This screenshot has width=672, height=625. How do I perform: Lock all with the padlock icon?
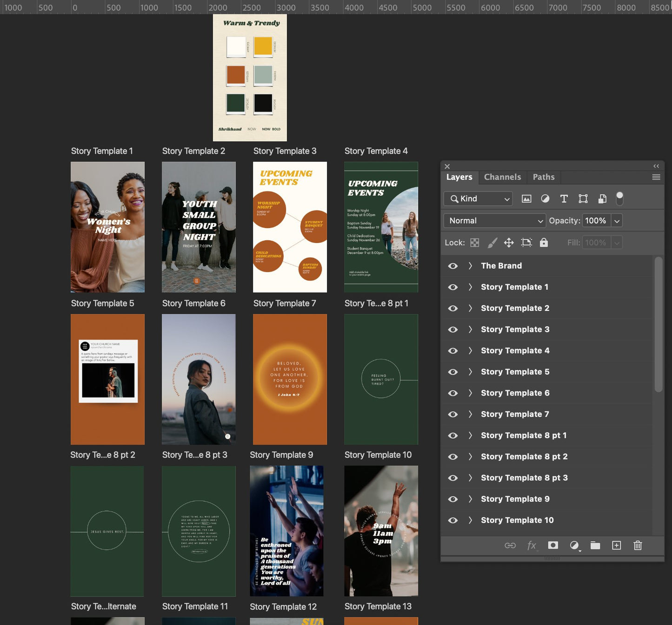coord(544,243)
